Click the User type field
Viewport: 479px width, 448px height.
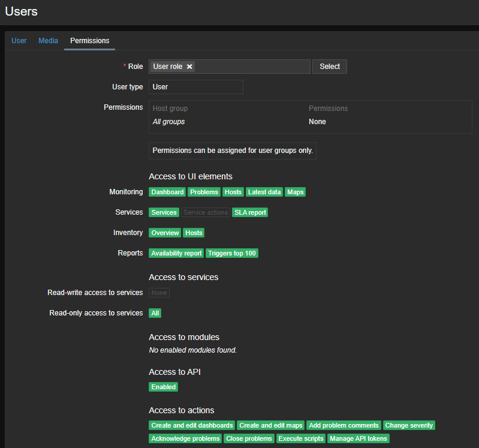(195, 87)
